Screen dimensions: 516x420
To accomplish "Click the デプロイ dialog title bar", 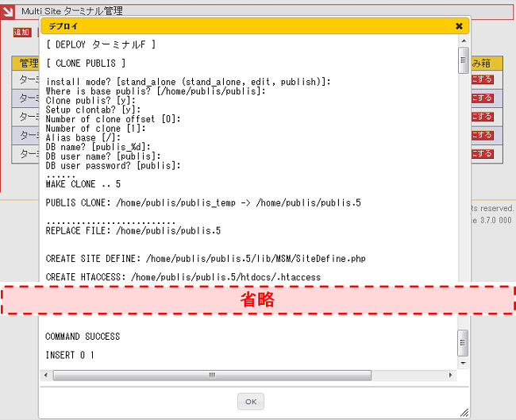I will click(238, 26).
